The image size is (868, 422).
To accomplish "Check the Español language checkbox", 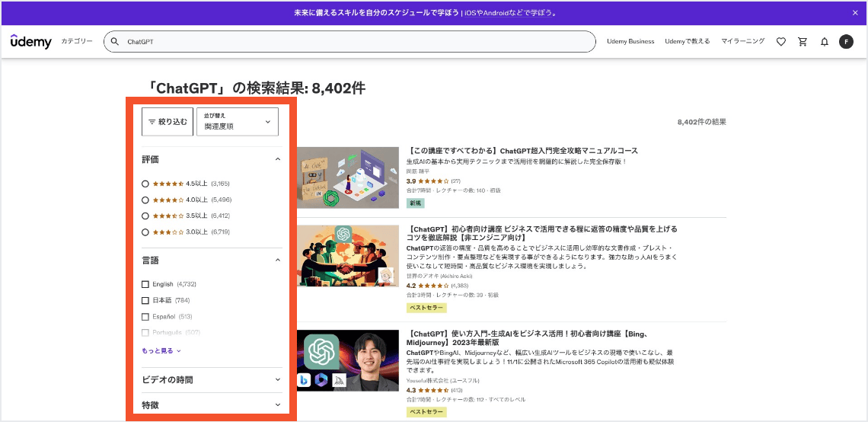I will [x=145, y=317].
